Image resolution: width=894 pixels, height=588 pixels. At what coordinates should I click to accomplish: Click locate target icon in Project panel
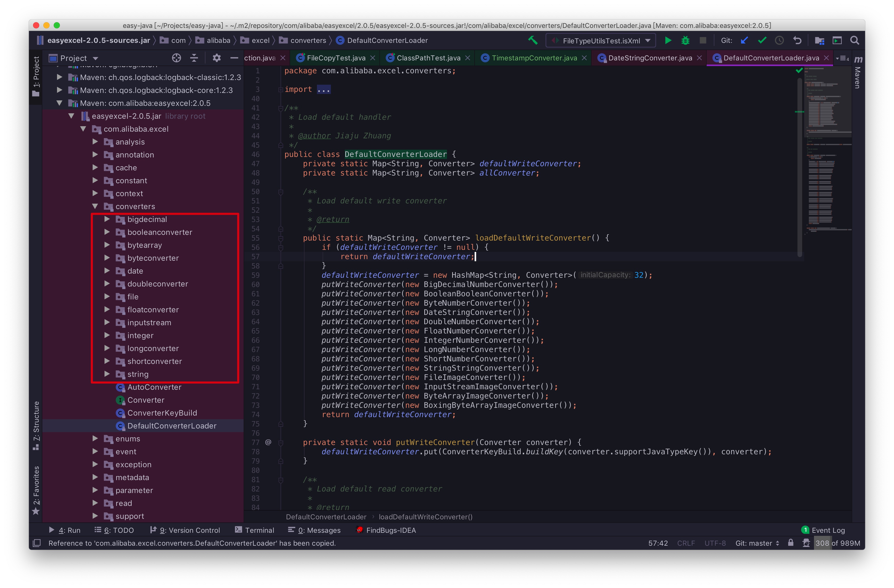point(176,58)
